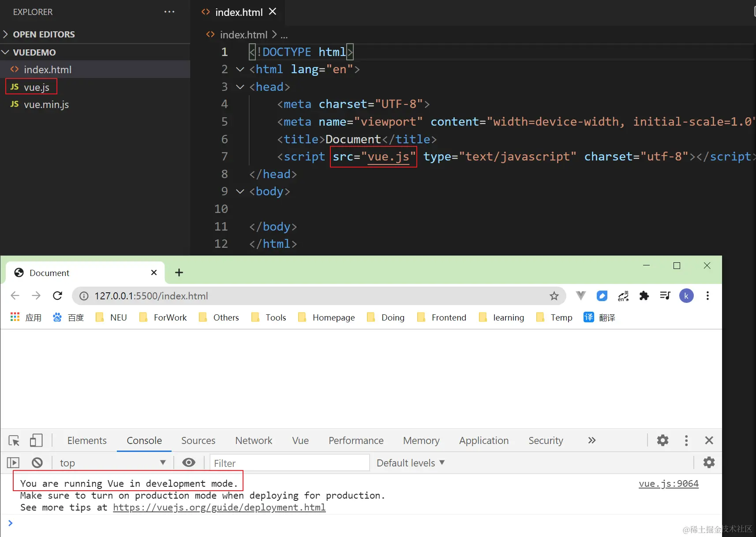Screen dimensions: 756x537
Task: Show more DevTools tabs
Action: [x=592, y=440]
